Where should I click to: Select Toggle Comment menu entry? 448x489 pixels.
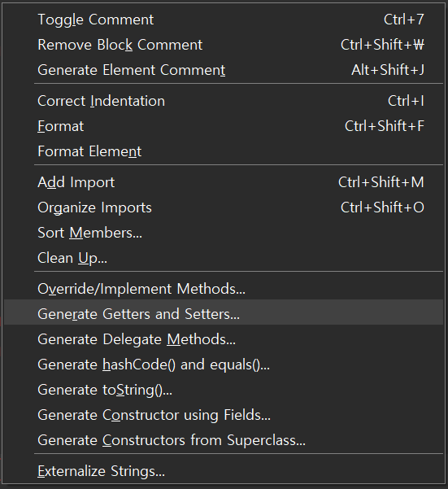[224, 20]
